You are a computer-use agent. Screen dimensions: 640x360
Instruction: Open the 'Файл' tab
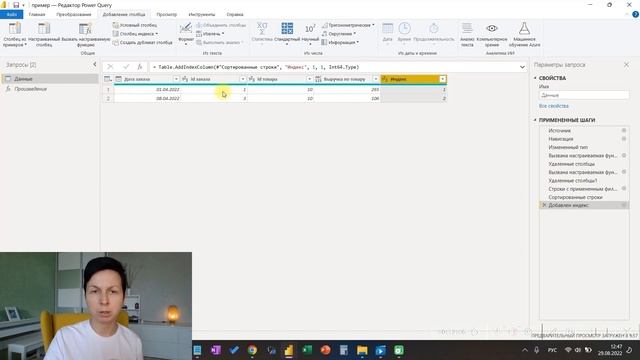click(11, 14)
